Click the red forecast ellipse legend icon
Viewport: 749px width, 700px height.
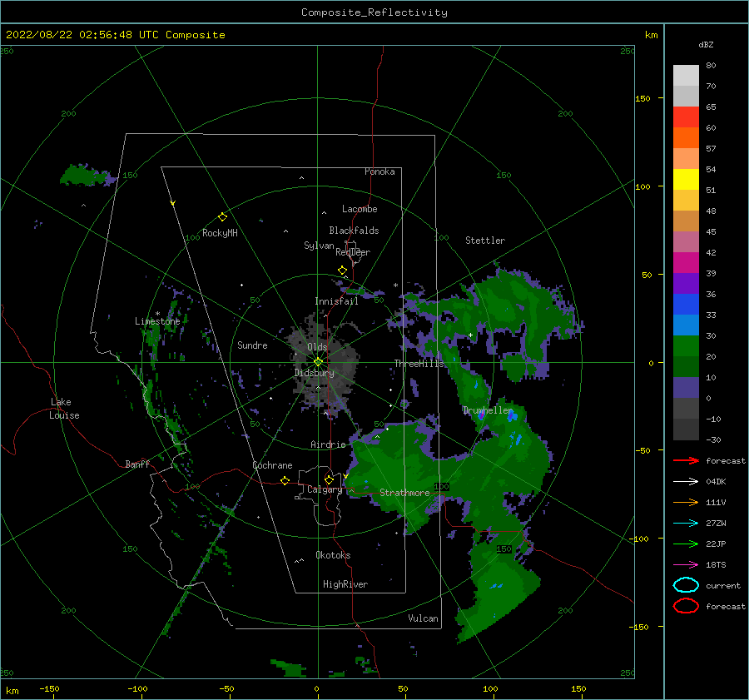pyautogui.click(x=686, y=606)
